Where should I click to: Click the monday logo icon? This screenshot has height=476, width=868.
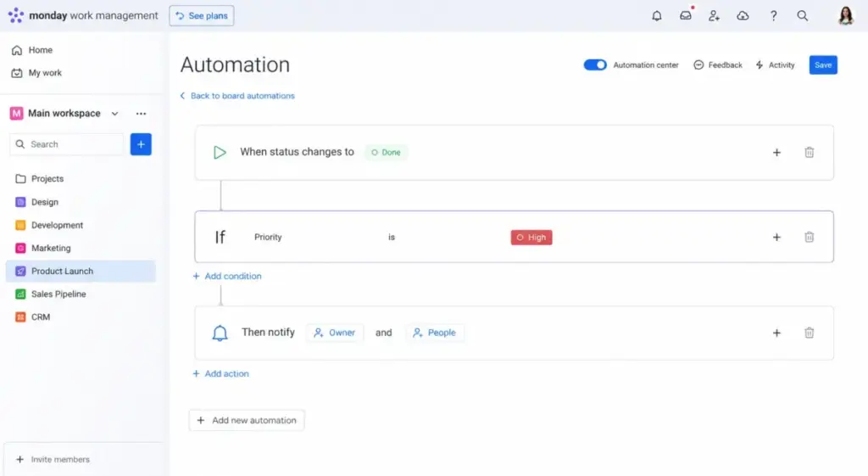pyautogui.click(x=15, y=15)
